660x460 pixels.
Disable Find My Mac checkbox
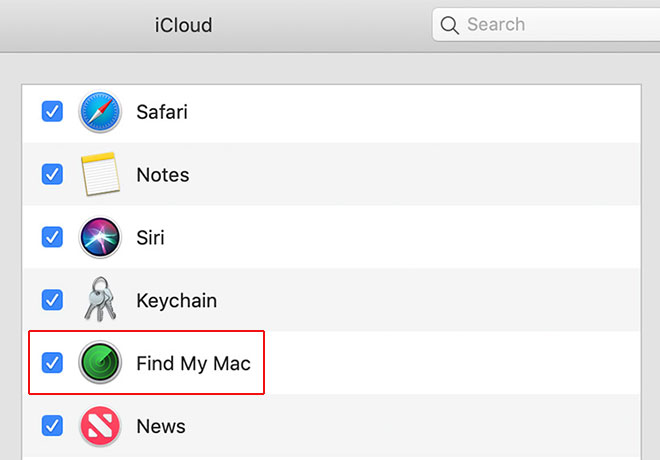click(x=52, y=363)
